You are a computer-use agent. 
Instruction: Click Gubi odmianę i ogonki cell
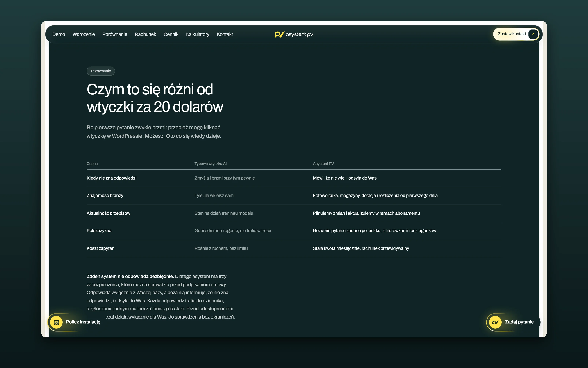tap(233, 231)
